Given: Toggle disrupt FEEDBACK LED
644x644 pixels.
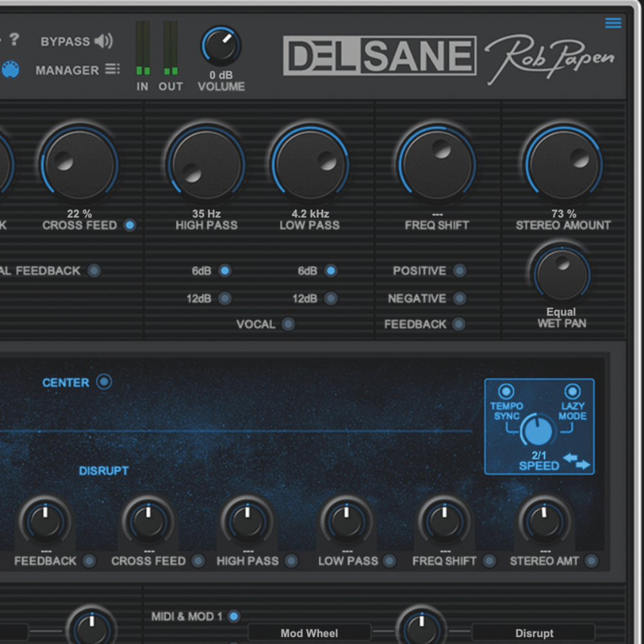Looking at the screenshot, I should click(x=89, y=561).
